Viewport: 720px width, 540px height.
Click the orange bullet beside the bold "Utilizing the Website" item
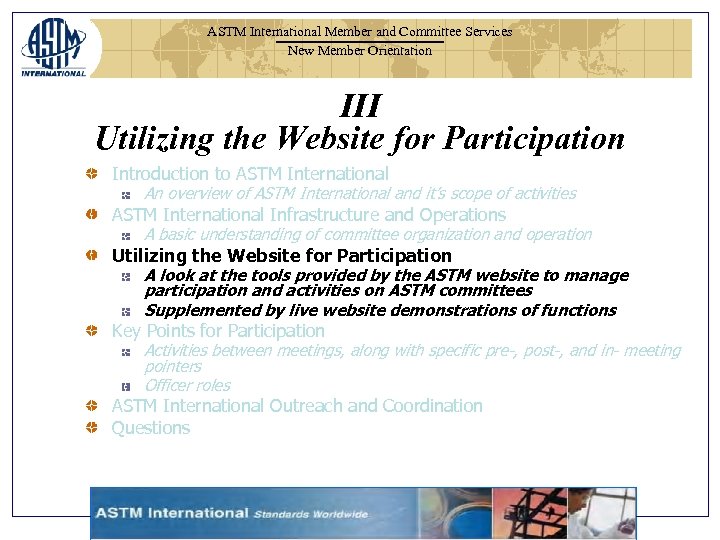(92, 255)
